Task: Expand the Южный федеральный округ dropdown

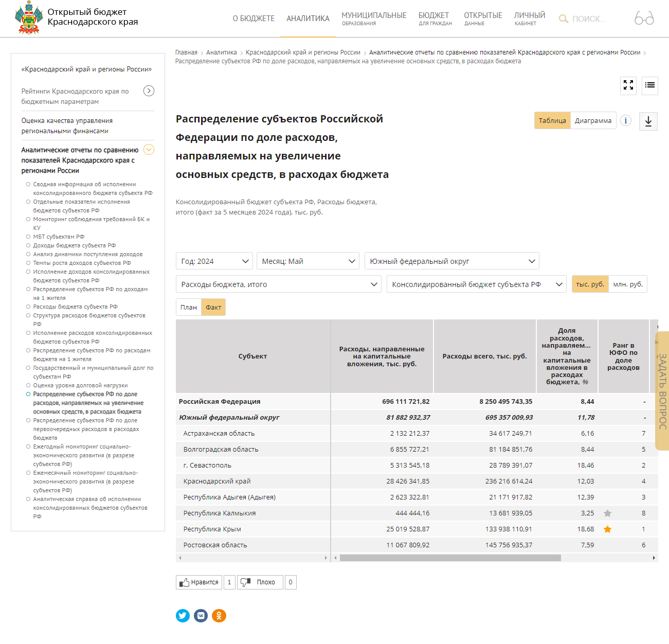Action: tap(451, 261)
